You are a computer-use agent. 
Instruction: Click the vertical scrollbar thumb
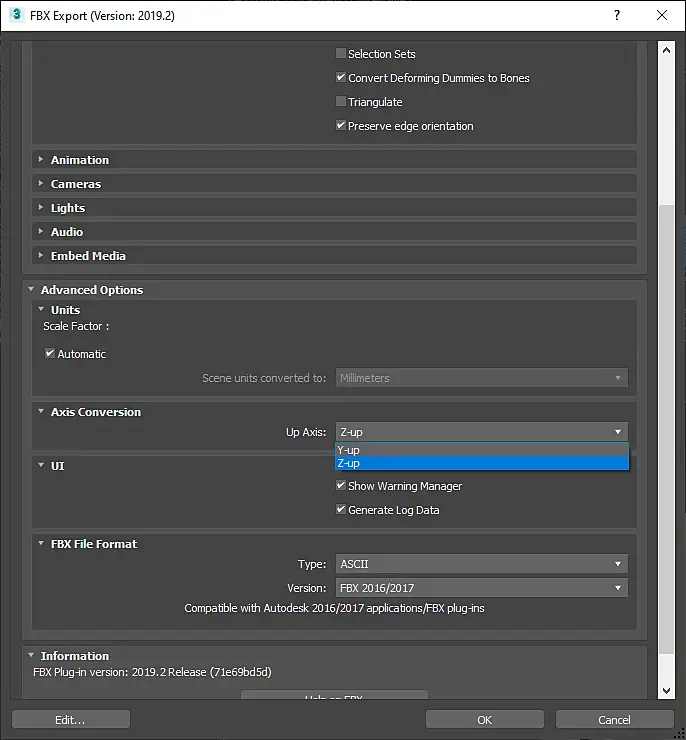click(x=667, y=420)
